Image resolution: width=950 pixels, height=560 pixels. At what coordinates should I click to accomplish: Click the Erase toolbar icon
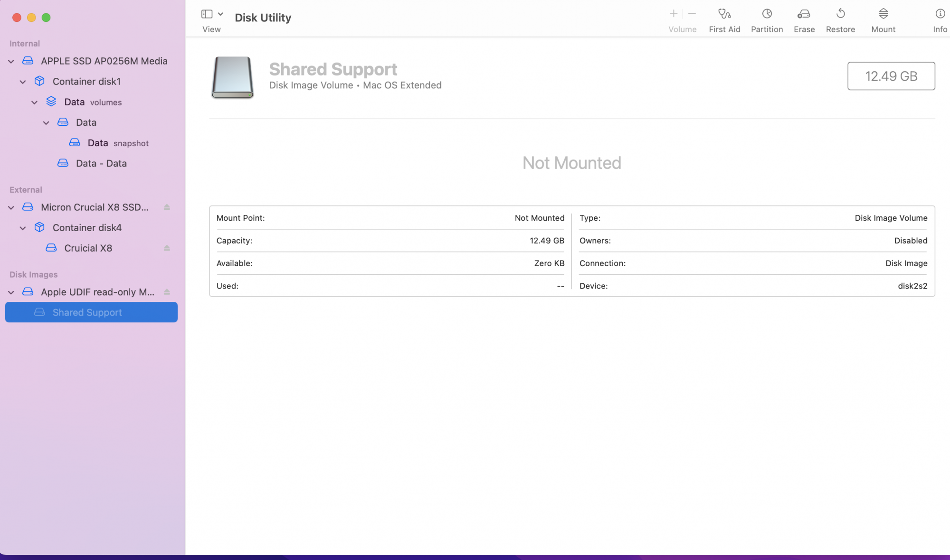[804, 14]
